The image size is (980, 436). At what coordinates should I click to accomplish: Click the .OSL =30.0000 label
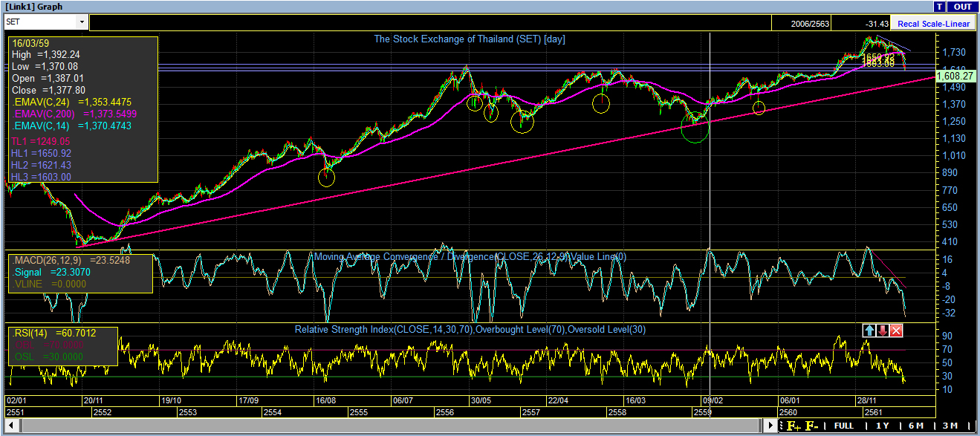48,357
